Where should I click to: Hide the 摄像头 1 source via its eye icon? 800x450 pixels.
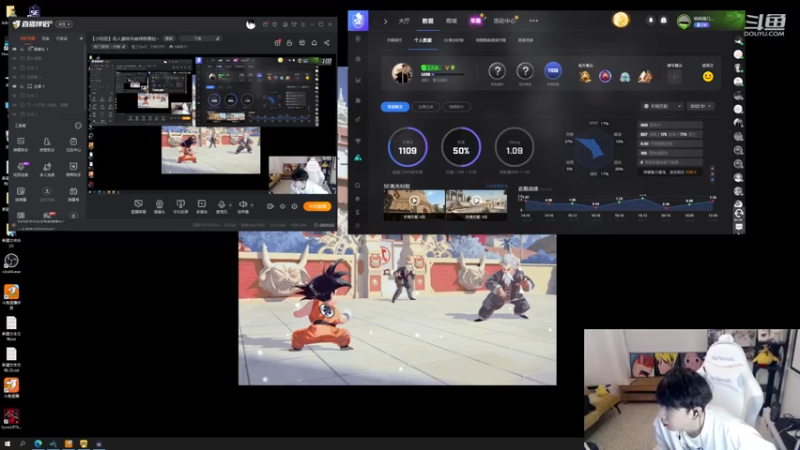[x=14, y=49]
